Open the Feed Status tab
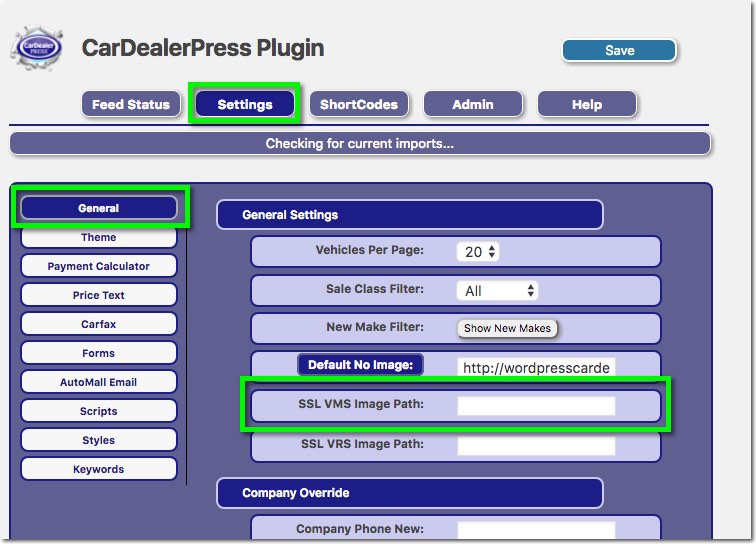 131,104
